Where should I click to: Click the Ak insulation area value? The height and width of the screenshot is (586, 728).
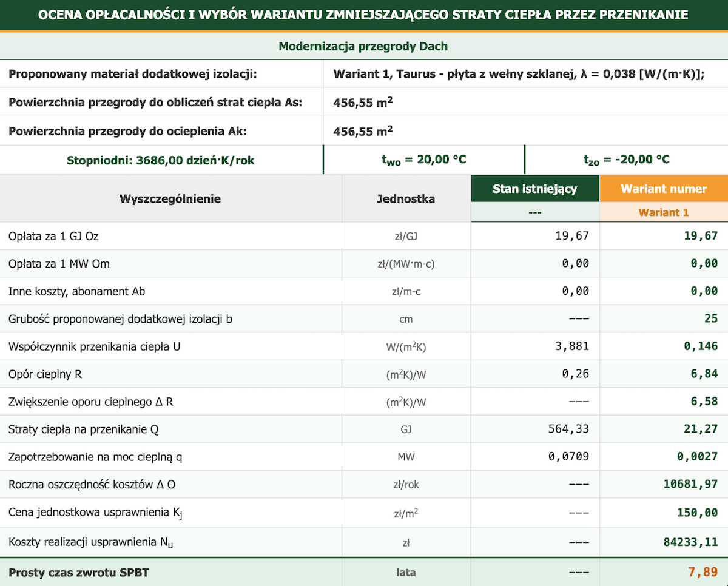tap(363, 131)
